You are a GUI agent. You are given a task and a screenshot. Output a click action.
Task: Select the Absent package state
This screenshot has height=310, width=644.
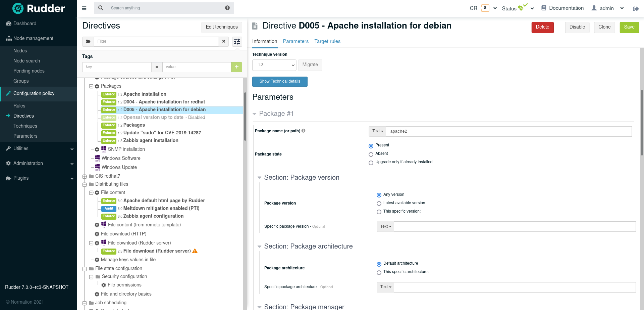click(x=371, y=154)
